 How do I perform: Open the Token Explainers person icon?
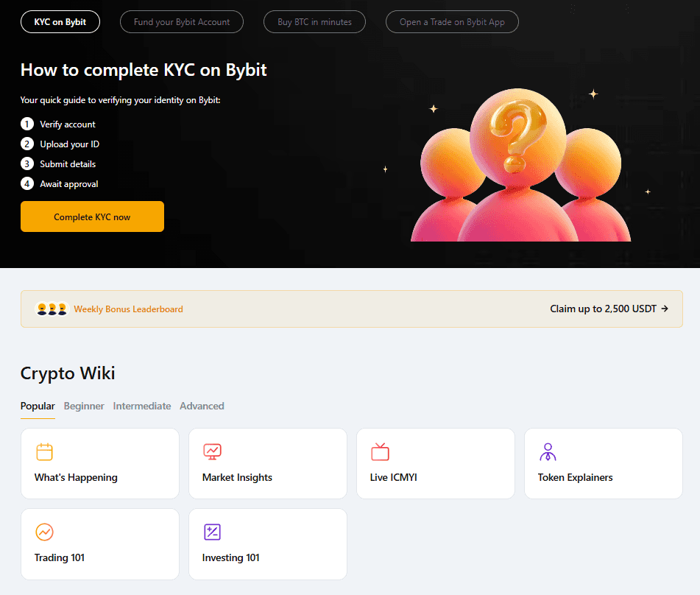pos(548,451)
